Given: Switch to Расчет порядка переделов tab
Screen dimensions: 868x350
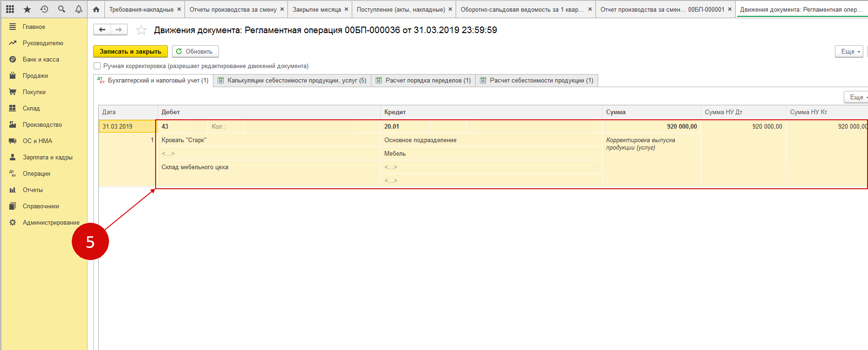Looking at the screenshot, I should point(423,81).
